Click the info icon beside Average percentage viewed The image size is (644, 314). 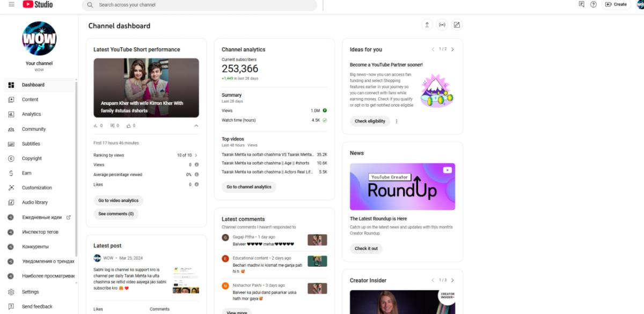196,174
